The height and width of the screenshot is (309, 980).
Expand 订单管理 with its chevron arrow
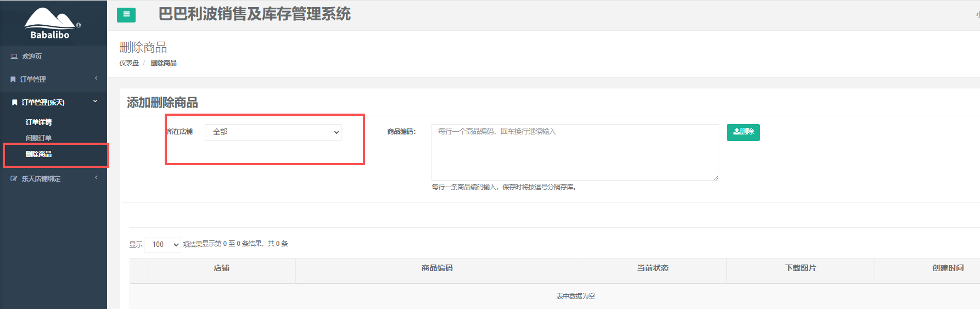tap(96, 78)
